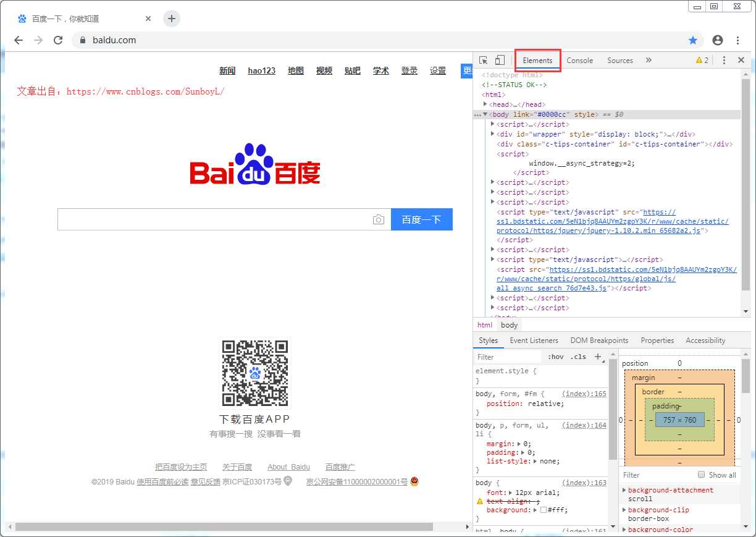Click the camera image-search icon
The width and height of the screenshot is (756, 537).
click(379, 219)
